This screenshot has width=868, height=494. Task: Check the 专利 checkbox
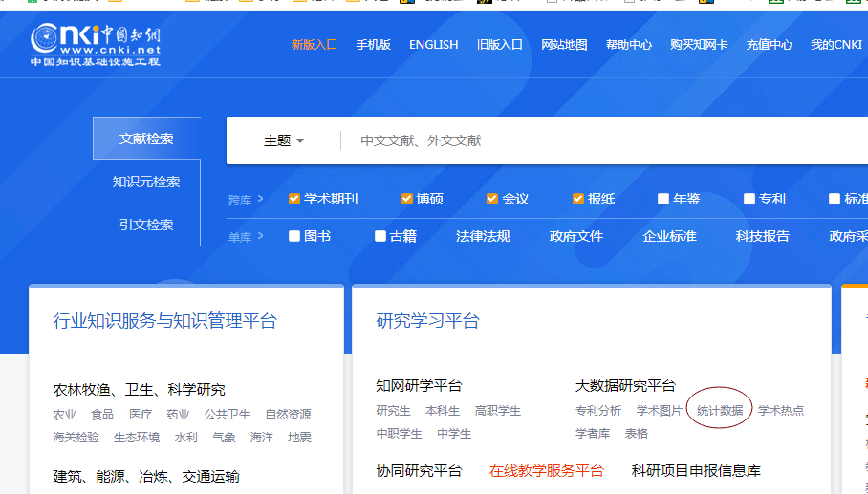point(749,199)
